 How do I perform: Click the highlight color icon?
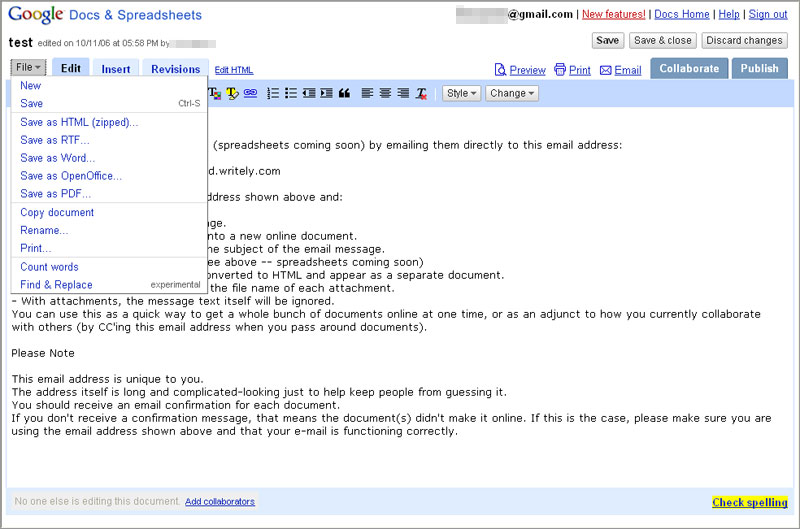click(x=232, y=93)
